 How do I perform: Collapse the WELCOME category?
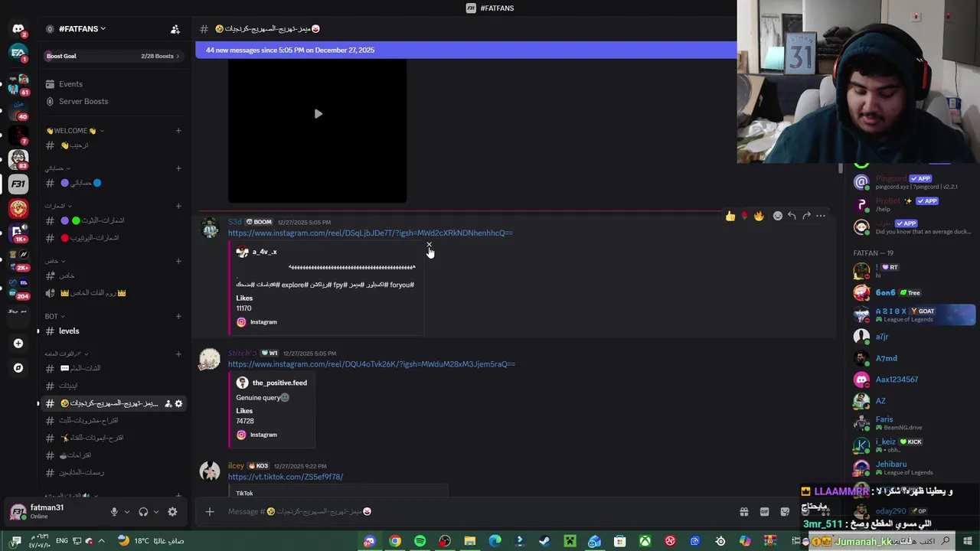(75, 131)
